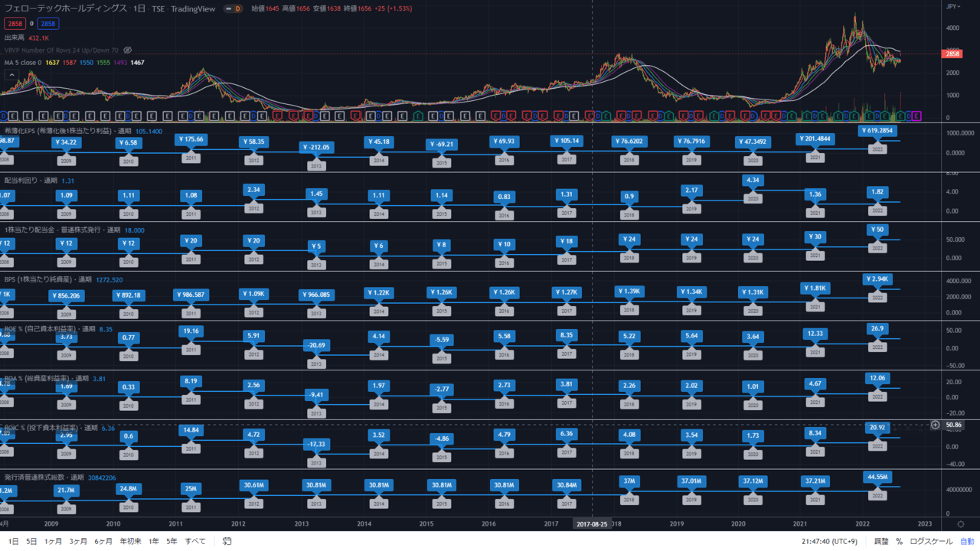Select the 出来高 volume legend

[x=15, y=37]
